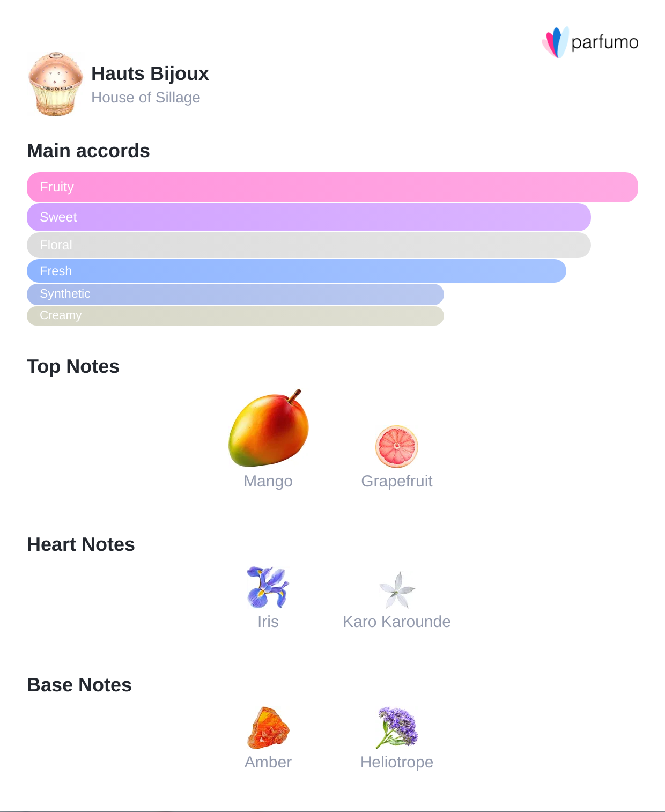Screen dimensions: 665x812
Task: Click the Mango note label
Action: (268, 481)
